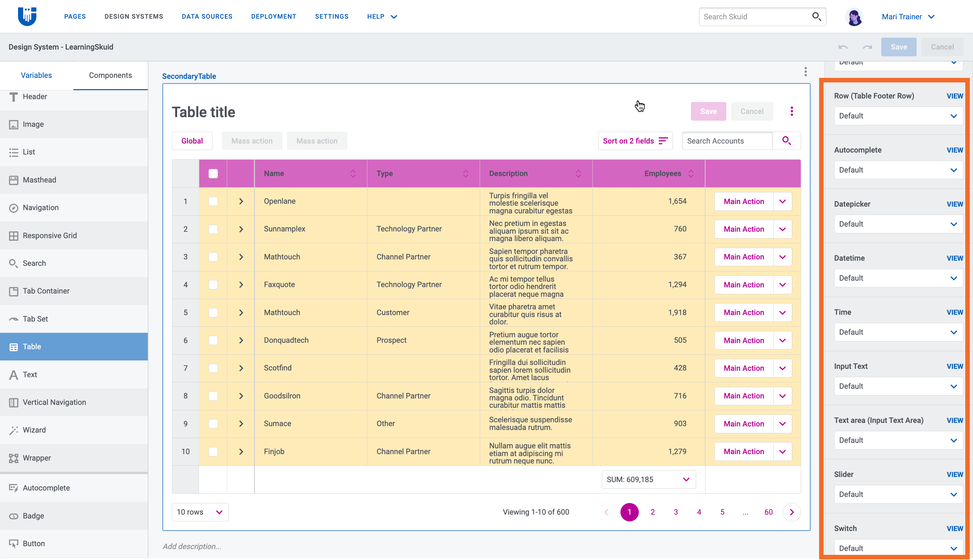Click the Global table action button
Viewport: 973px width, 560px height.
point(192,141)
